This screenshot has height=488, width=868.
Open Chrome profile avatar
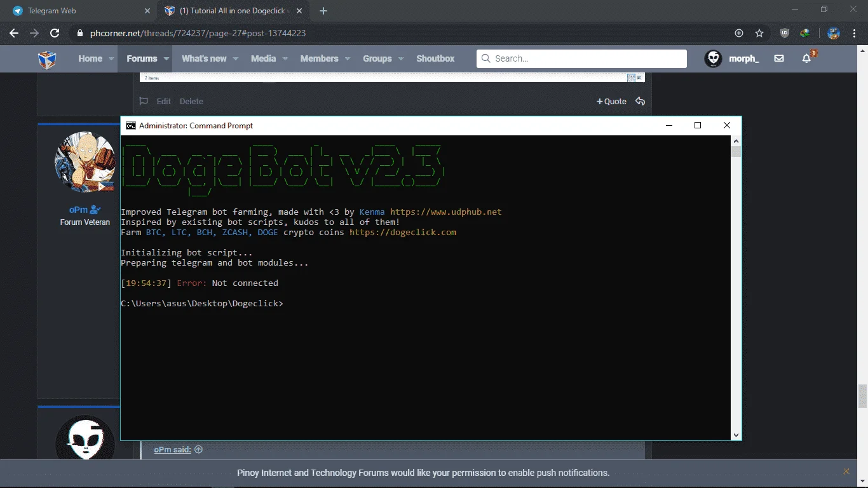click(834, 33)
